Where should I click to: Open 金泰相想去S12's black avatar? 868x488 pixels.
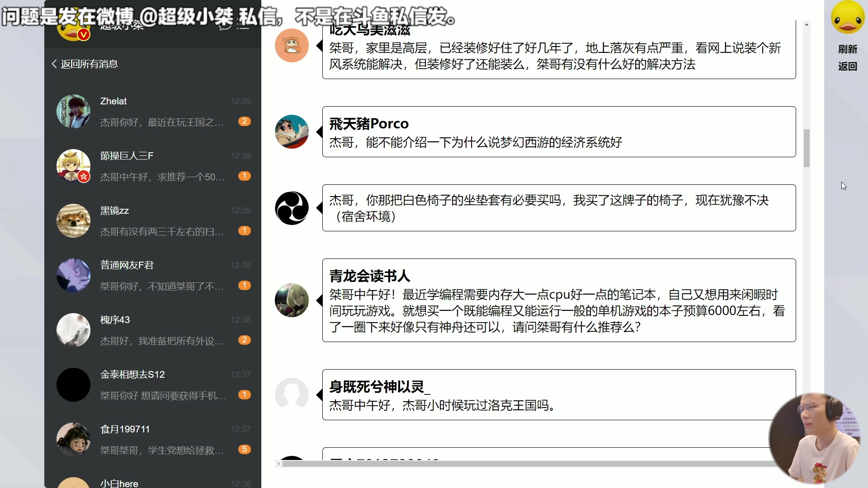73,385
